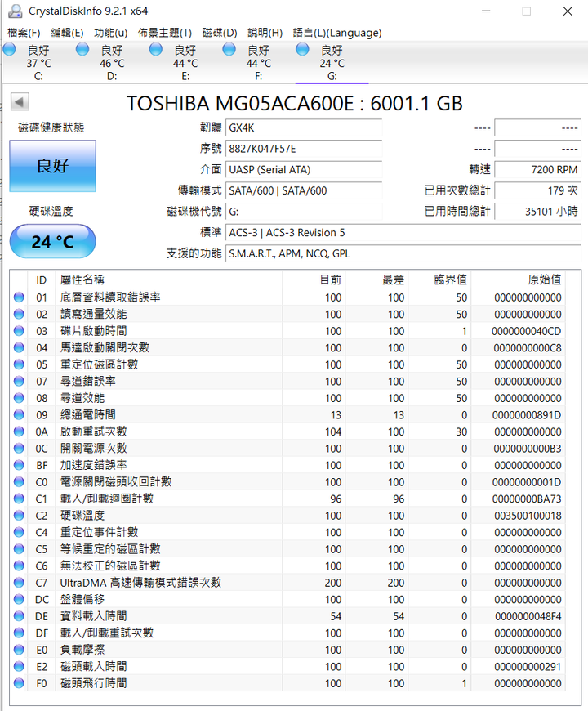Click status dot of attribute BF row
The image size is (588, 711).
point(19,465)
